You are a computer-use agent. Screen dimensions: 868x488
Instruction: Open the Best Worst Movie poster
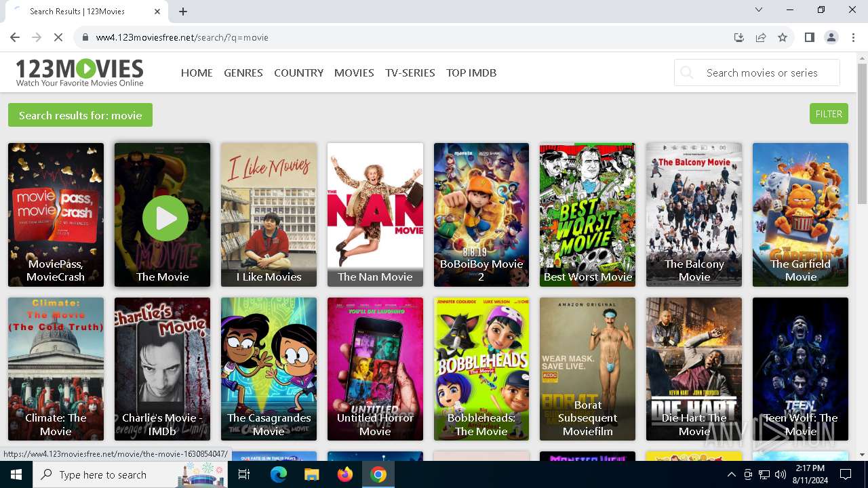tap(588, 215)
